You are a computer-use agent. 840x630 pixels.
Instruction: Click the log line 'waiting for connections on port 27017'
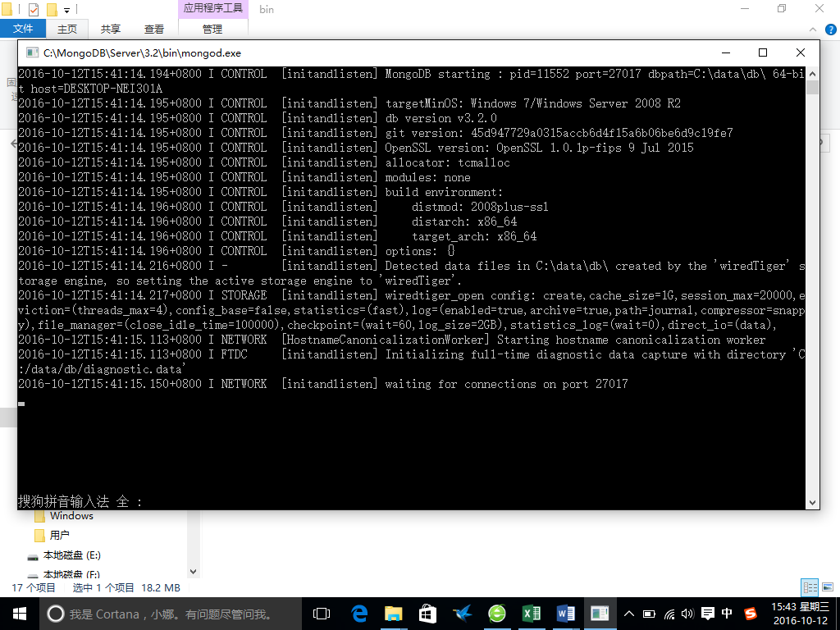506,384
